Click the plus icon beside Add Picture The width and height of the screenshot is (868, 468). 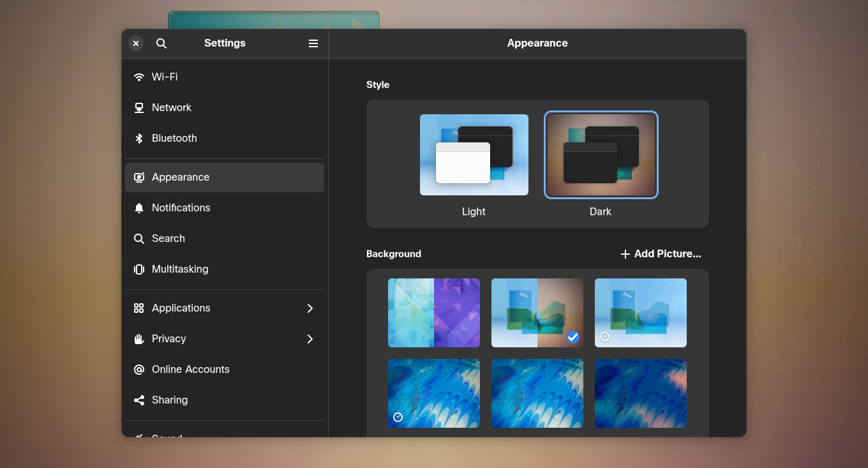625,254
